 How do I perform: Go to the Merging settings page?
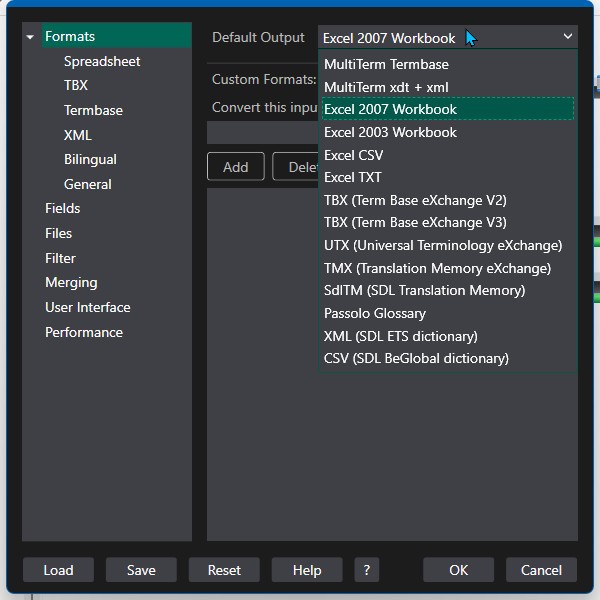coord(71,283)
